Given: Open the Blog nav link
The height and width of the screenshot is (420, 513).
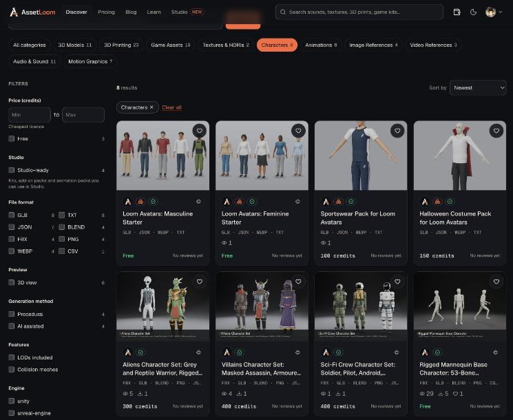Looking at the screenshot, I should (131, 12).
